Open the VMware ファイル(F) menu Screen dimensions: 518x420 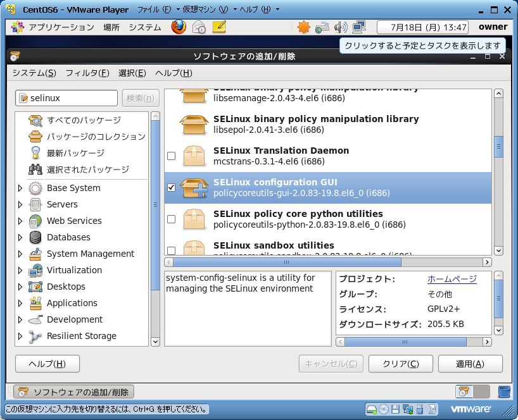tap(155, 9)
